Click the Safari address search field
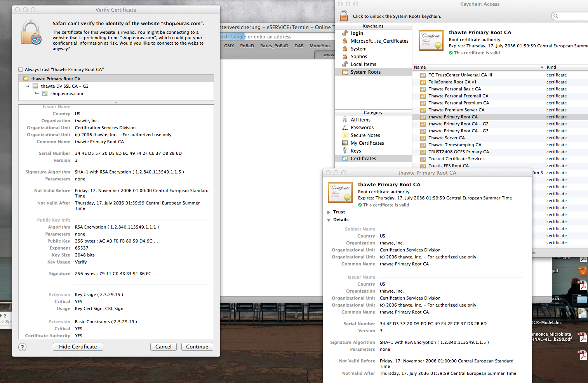The height and width of the screenshot is (383, 588). point(277,37)
